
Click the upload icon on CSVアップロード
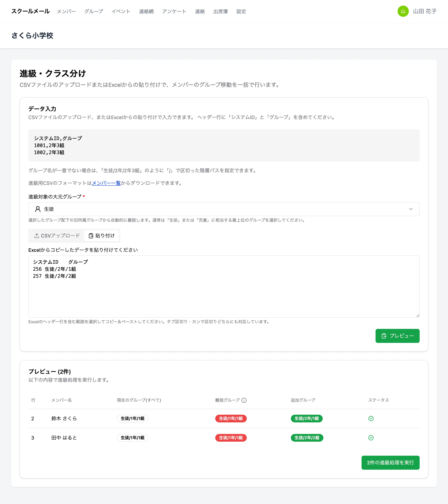click(36, 236)
